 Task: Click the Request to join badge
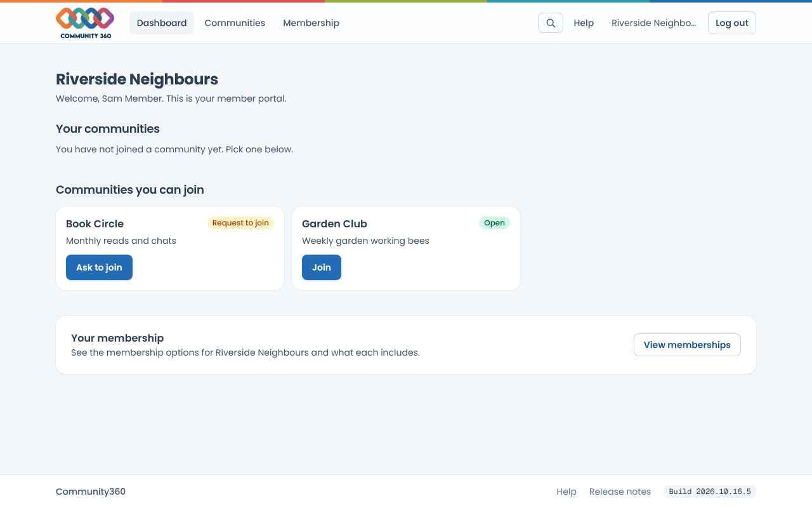[x=240, y=223]
